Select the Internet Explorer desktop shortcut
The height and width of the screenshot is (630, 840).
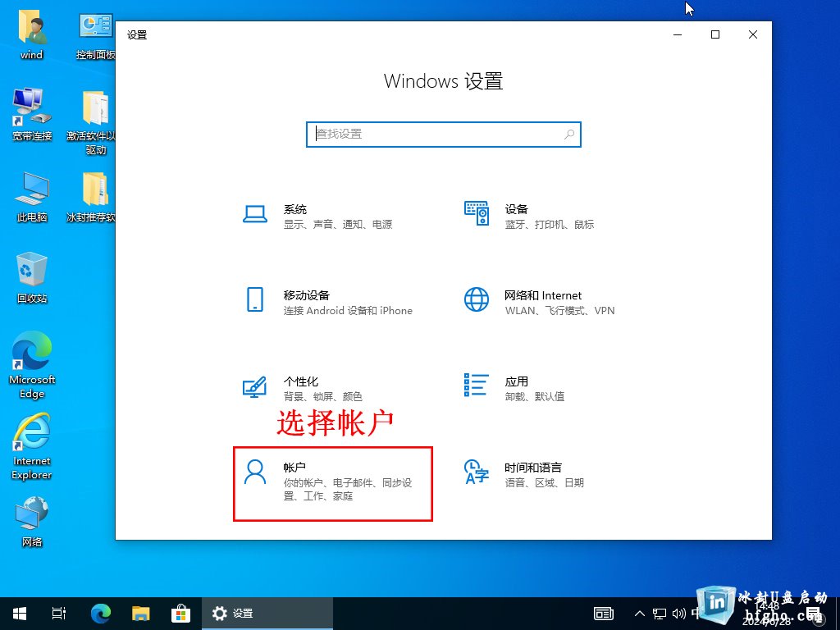[32, 446]
